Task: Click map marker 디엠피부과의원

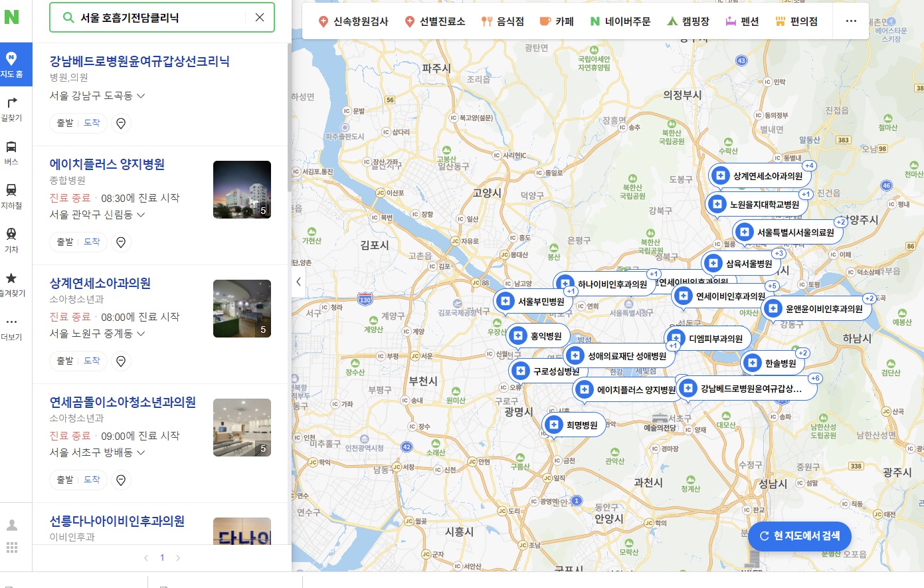Action: (x=708, y=339)
